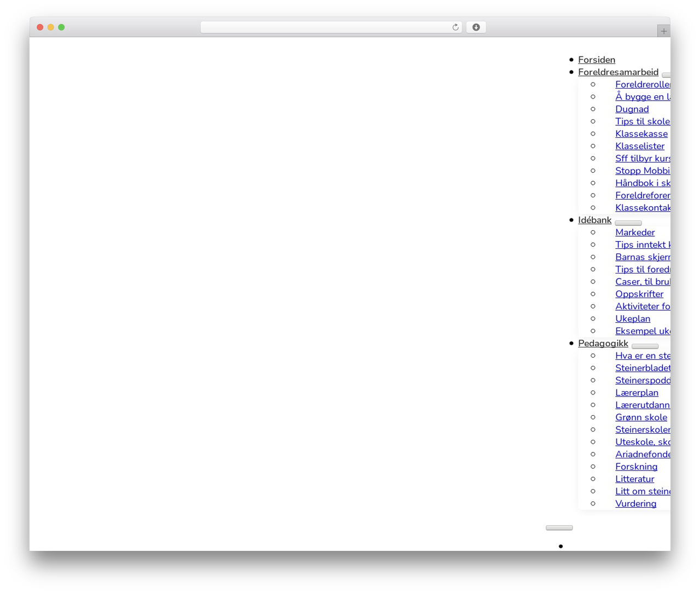Open the Tips til skole link
Image resolution: width=700 pixels, height=593 pixels.
coord(643,121)
